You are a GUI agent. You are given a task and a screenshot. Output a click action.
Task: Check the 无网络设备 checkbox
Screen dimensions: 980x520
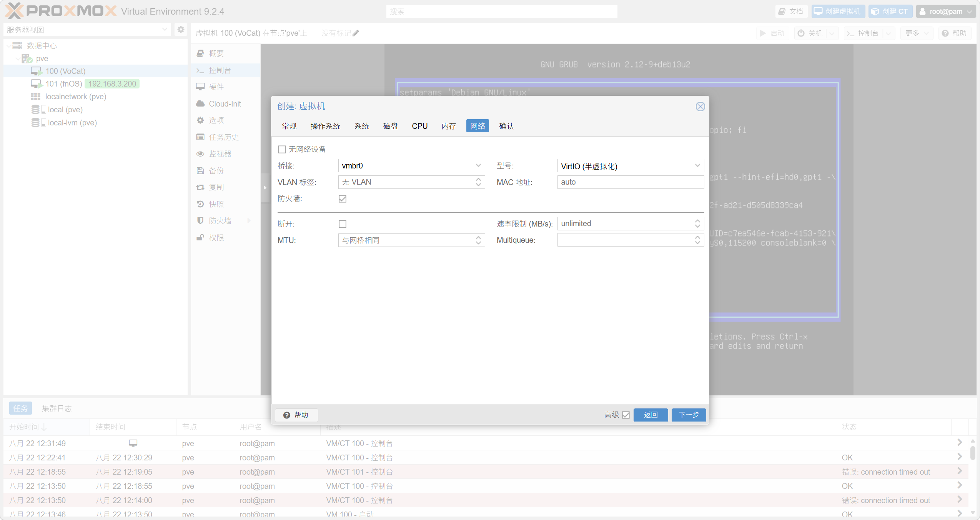pyautogui.click(x=282, y=149)
